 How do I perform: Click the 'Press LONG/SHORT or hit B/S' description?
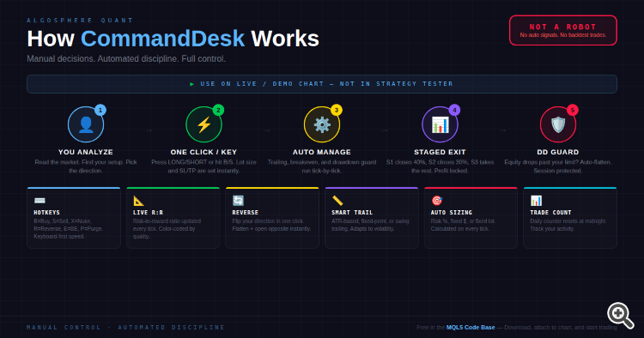204,166
